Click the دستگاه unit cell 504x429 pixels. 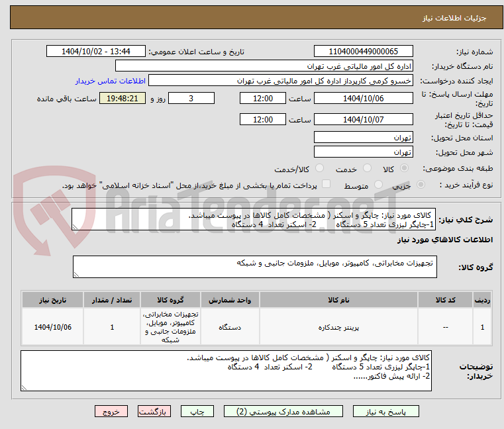pos(230,327)
